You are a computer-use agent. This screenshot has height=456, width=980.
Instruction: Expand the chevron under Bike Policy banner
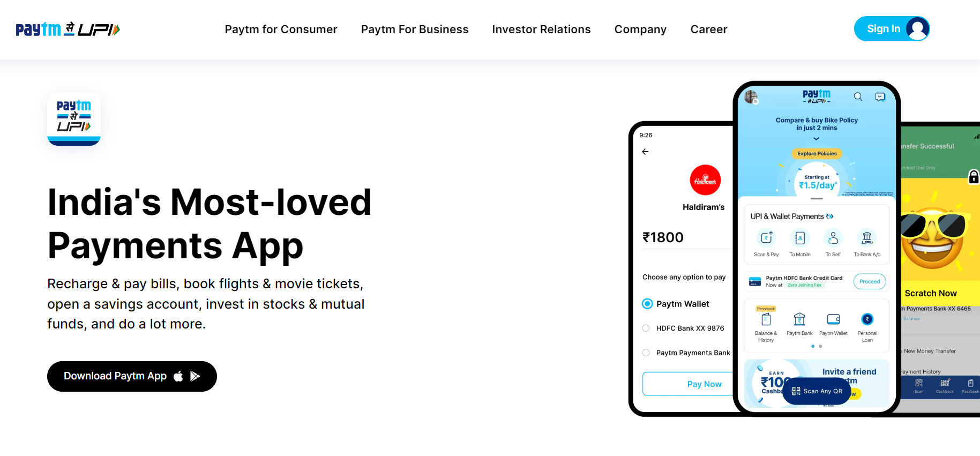tap(816, 139)
